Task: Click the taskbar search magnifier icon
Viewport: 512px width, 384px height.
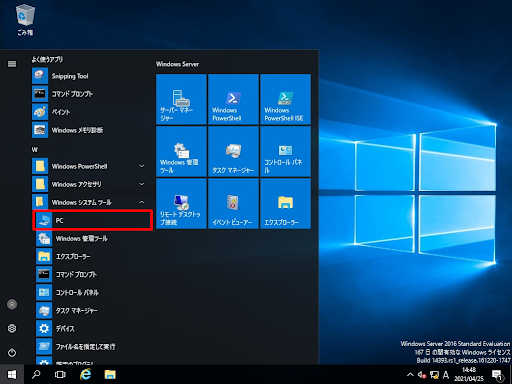Action: [x=36, y=375]
